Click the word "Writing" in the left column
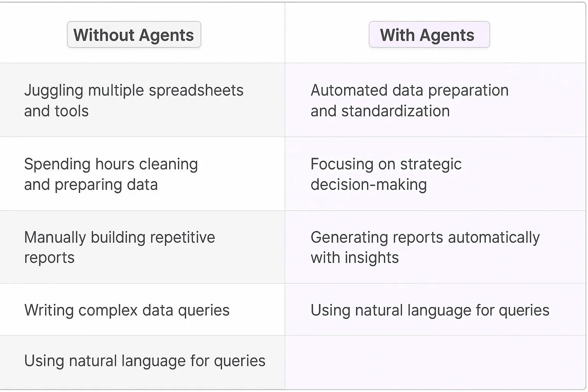 click(x=49, y=310)
